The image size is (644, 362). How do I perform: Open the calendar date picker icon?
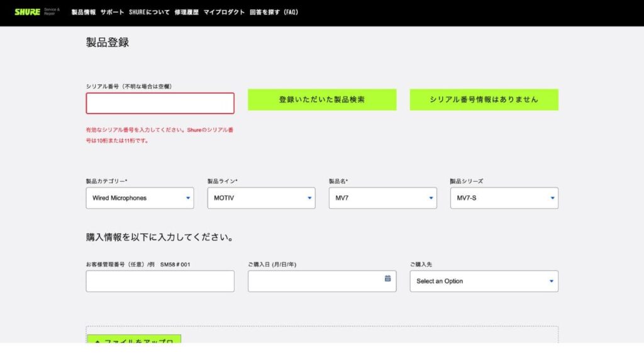pyautogui.click(x=387, y=278)
